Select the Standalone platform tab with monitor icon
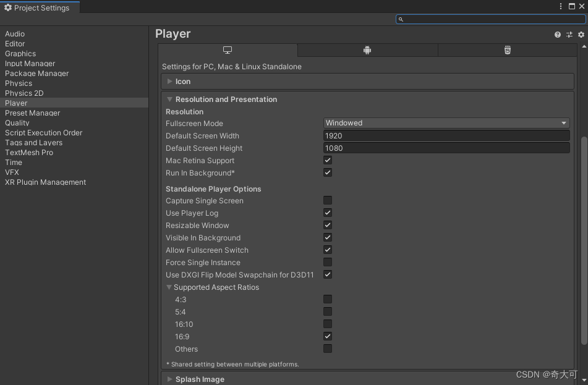The width and height of the screenshot is (588, 385). pos(228,50)
